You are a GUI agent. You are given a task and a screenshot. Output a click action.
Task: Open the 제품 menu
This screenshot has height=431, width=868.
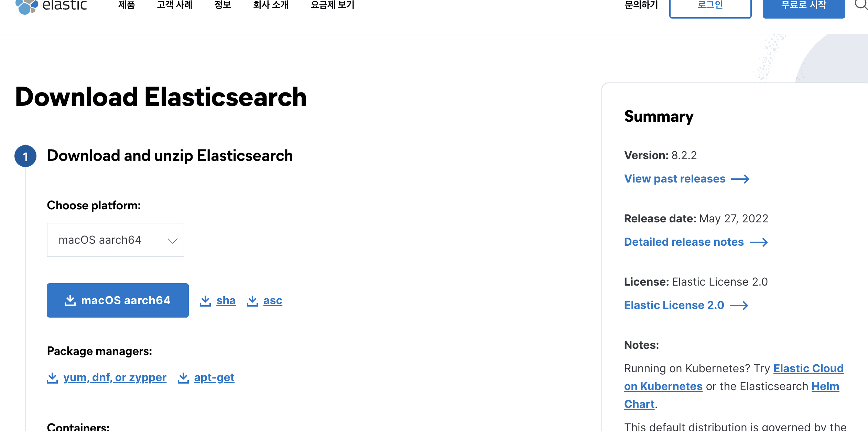point(127,5)
